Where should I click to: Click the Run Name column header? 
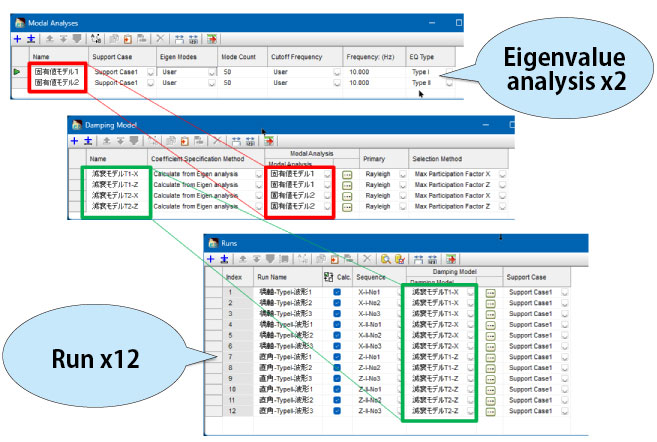coord(287,277)
